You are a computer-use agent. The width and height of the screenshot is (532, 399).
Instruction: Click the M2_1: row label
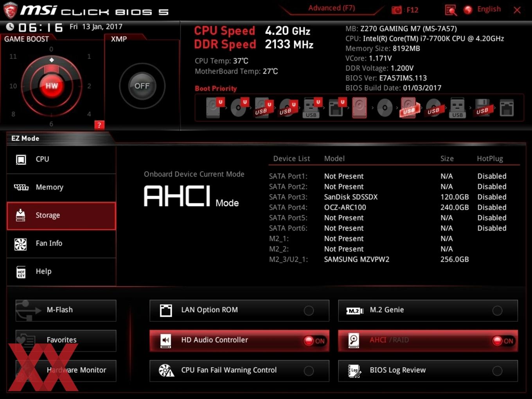[279, 239]
